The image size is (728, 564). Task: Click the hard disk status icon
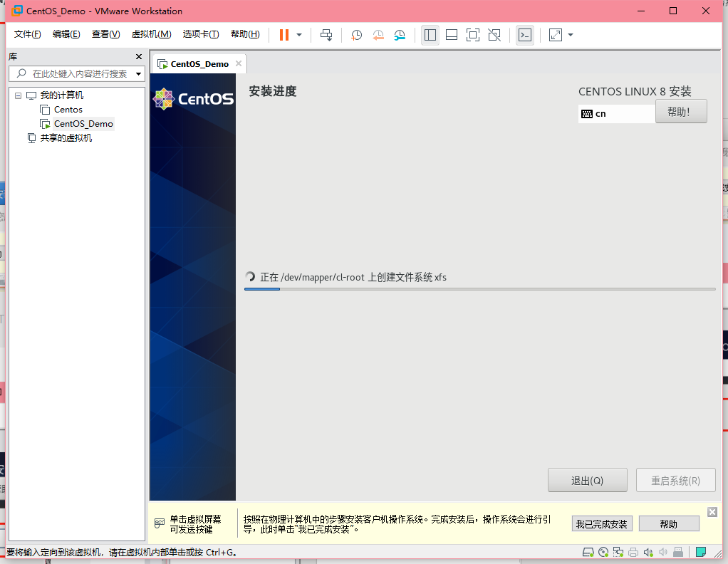click(x=588, y=552)
